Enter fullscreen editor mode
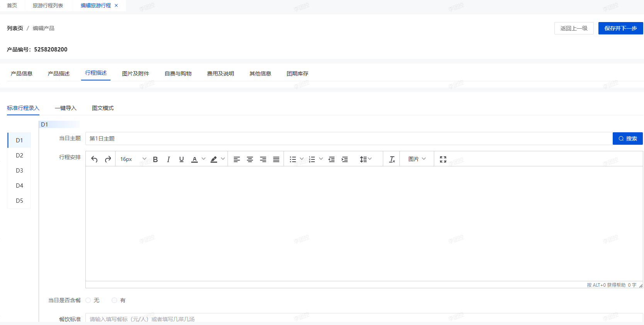Viewport: 644px width, 325px height. pyautogui.click(x=443, y=159)
